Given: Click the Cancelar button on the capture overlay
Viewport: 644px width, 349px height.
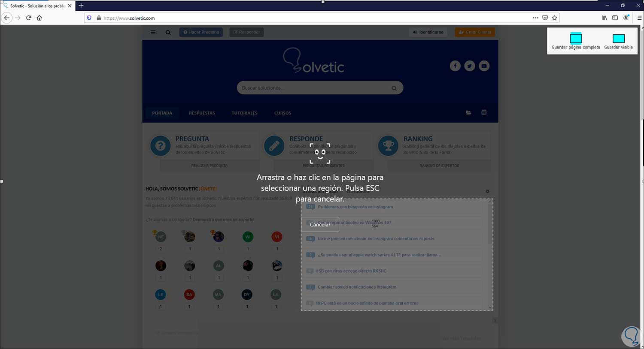Looking at the screenshot, I should click(320, 224).
